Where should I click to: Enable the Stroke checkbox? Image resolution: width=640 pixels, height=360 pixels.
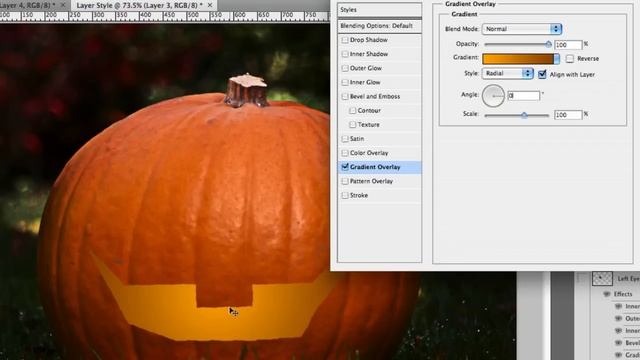(x=345, y=196)
